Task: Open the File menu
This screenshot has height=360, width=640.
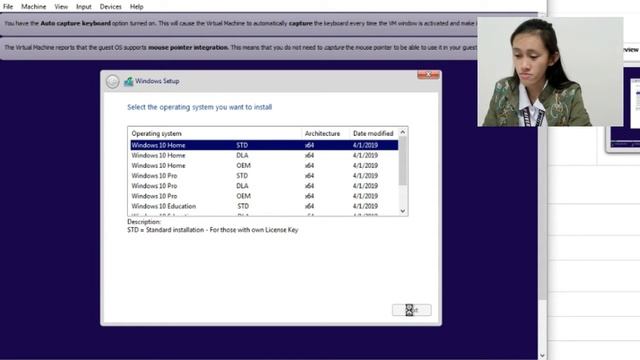Action: pyautogui.click(x=8, y=7)
